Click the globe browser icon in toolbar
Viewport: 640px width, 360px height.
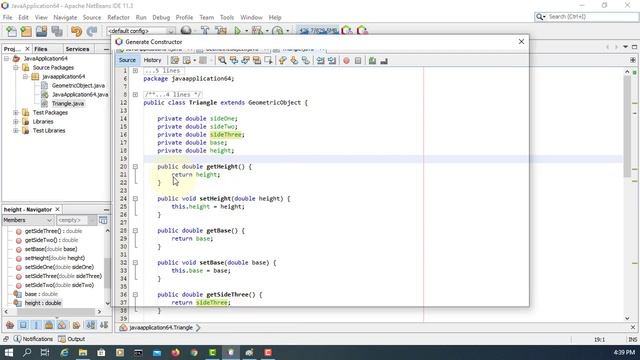(186, 31)
